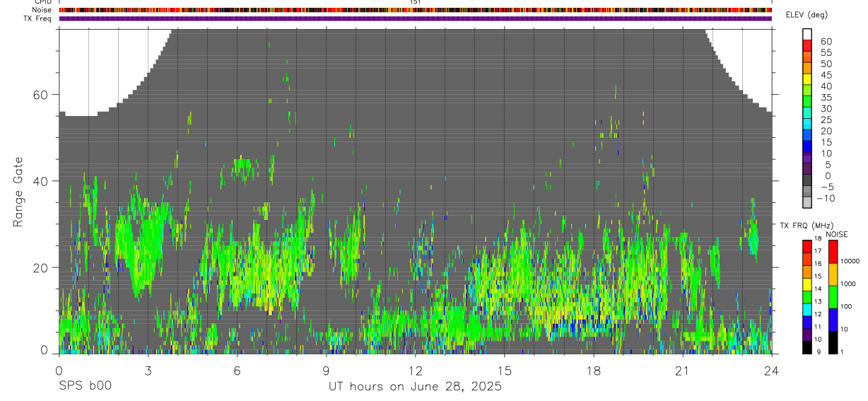Click the '21' tick label on the UT hours axis

683,371
